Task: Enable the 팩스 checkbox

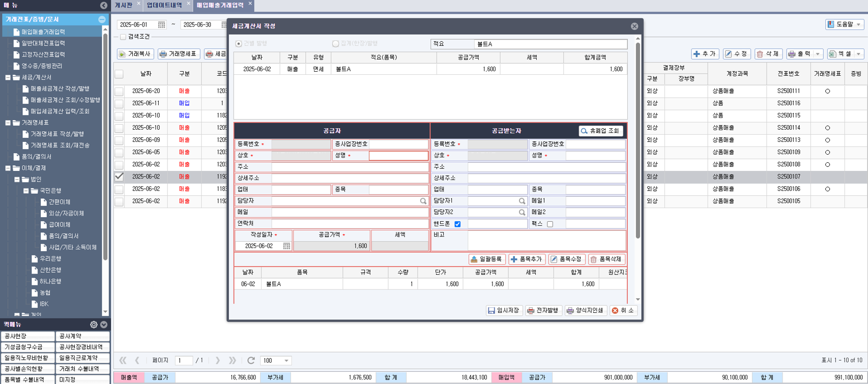Action: tap(550, 224)
